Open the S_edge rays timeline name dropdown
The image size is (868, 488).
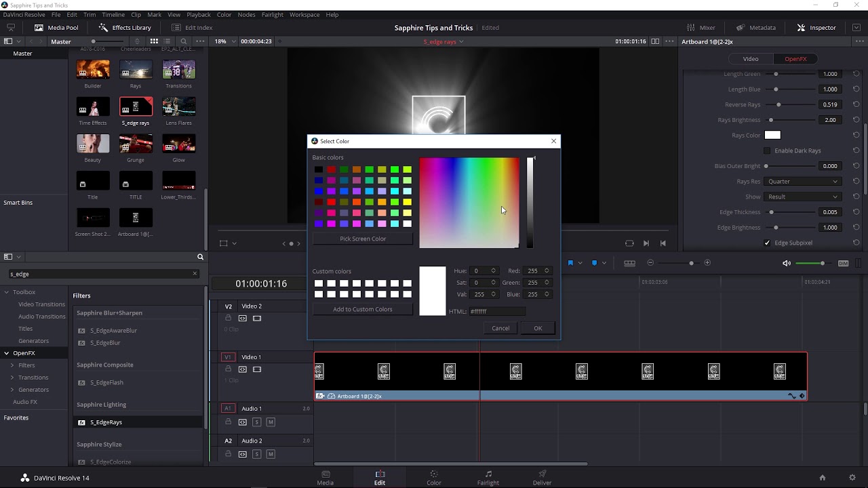pyautogui.click(x=443, y=41)
